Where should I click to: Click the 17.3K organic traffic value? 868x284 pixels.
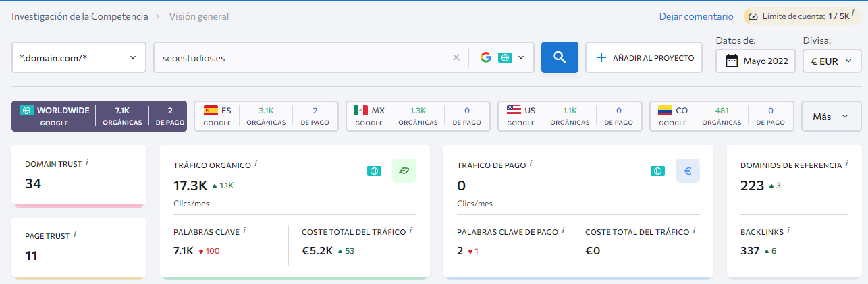[190, 186]
